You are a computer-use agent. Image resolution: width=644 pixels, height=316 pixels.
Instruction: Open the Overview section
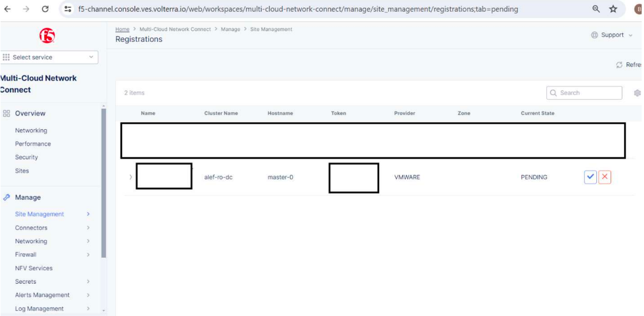click(x=30, y=113)
